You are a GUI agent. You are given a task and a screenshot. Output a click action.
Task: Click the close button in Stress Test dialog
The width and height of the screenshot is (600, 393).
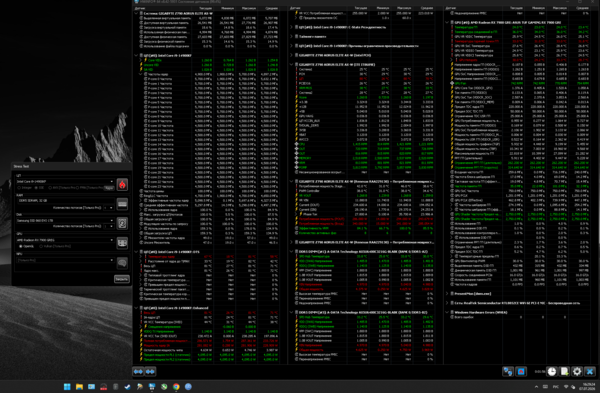pyautogui.click(x=122, y=279)
